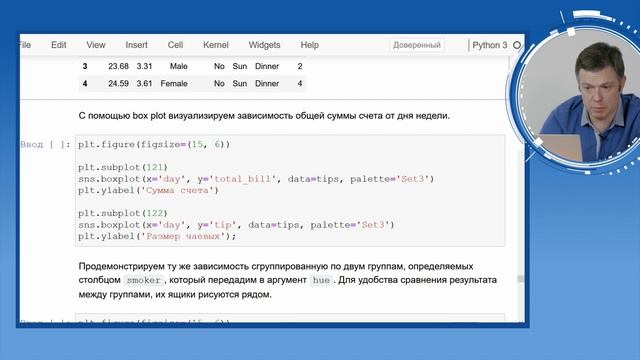Click the inline code word smoker
This screenshot has width=640, height=360.
pyautogui.click(x=143, y=280)
